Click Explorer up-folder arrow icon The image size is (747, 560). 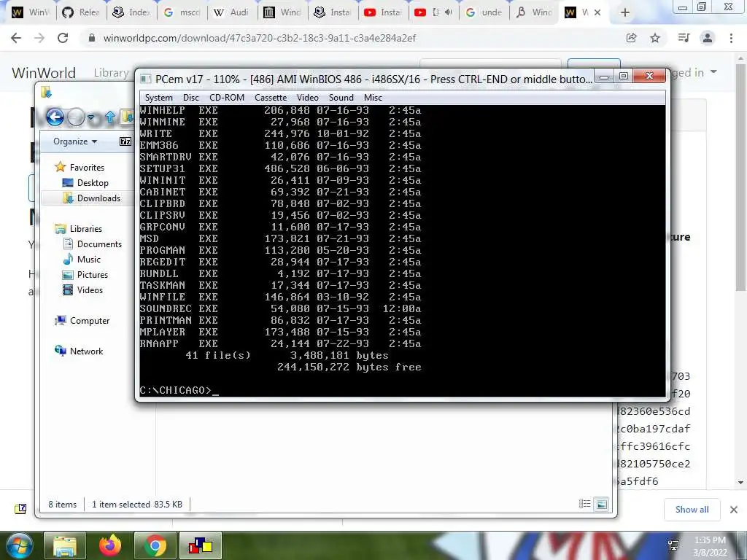(x=110, y=117)
